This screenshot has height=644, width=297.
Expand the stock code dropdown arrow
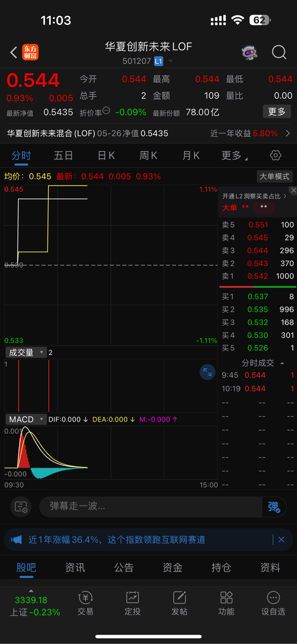(170, 61)
